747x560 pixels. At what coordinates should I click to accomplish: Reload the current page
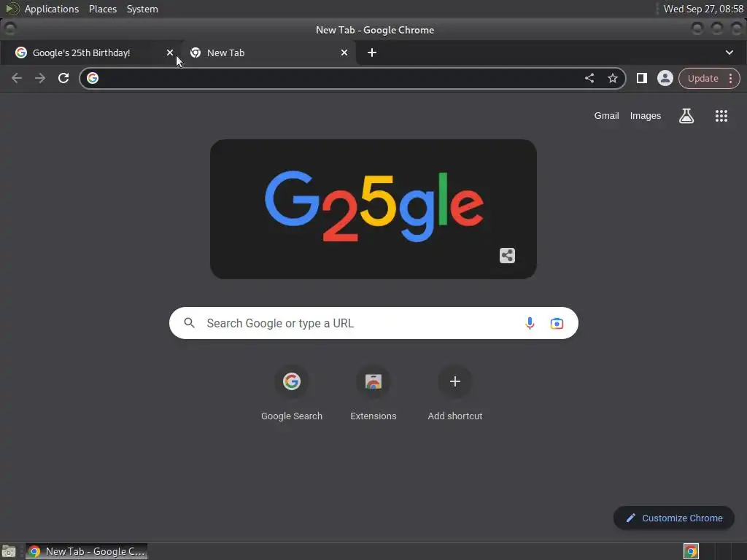point(63,78)
